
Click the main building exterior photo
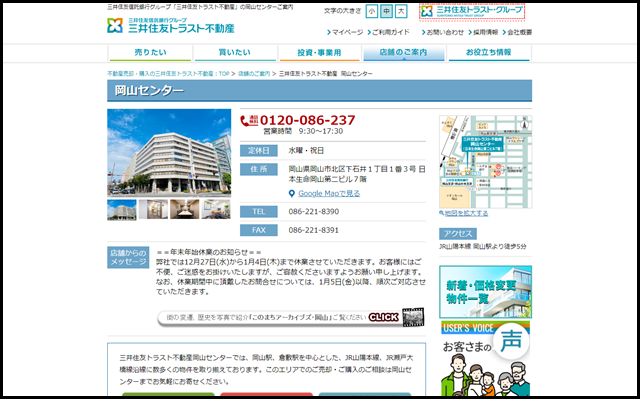pos(169,153)
